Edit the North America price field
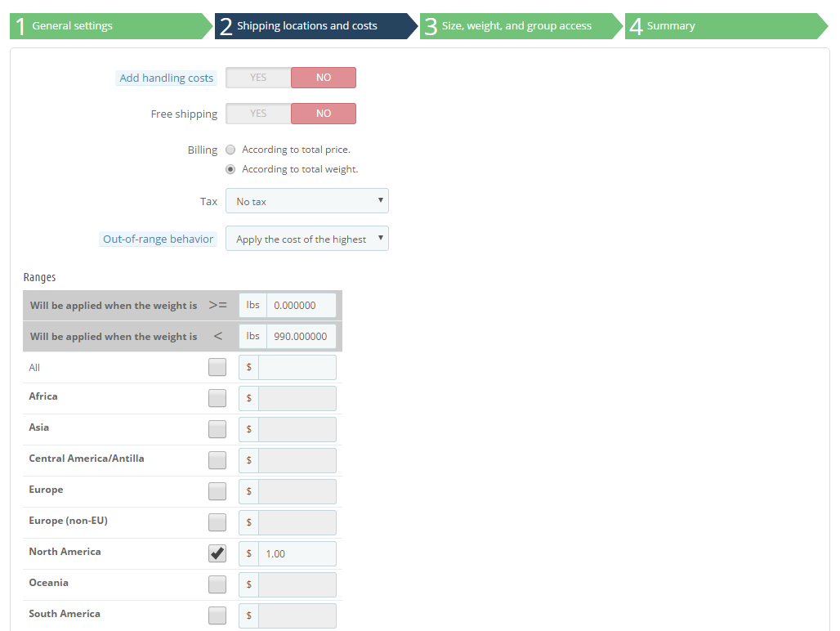 click(x=297, y=554)
